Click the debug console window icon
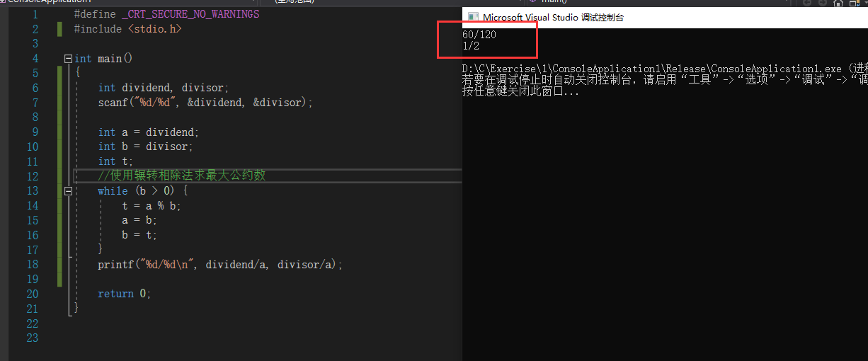868x361 pixels. [x=472, y=17]
